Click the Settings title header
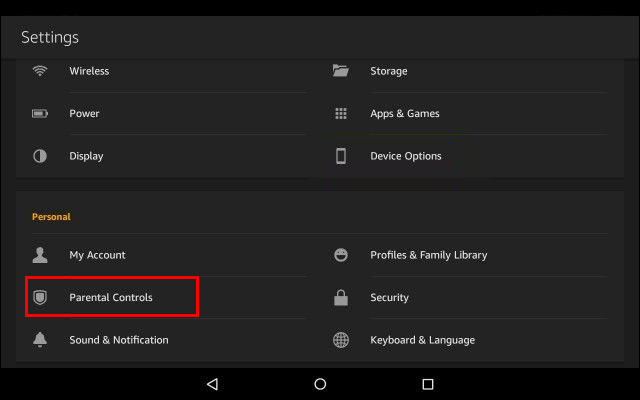This screenshot has height=400, width=640. pyautogui.click(x=50, y=38)
